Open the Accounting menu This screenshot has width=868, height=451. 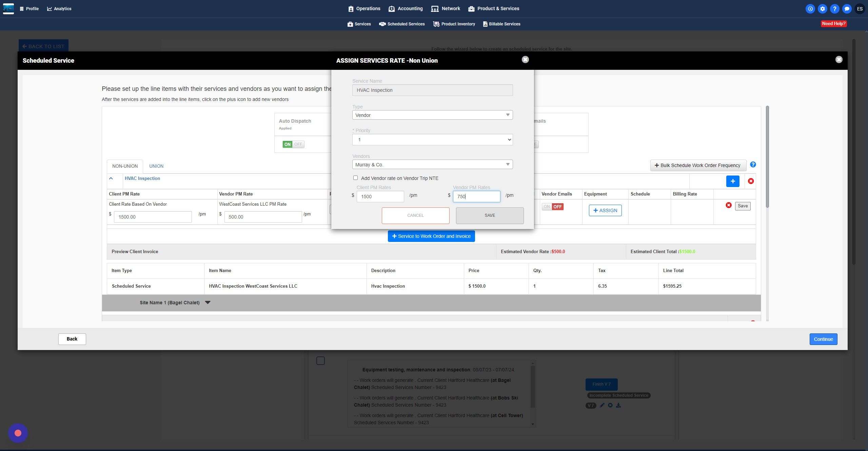(x=406, y=9)
